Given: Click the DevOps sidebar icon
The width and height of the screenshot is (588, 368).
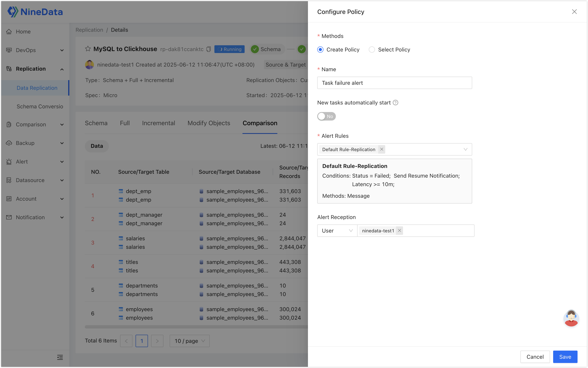Looking at the screenshot, I should tap(9, 50).
